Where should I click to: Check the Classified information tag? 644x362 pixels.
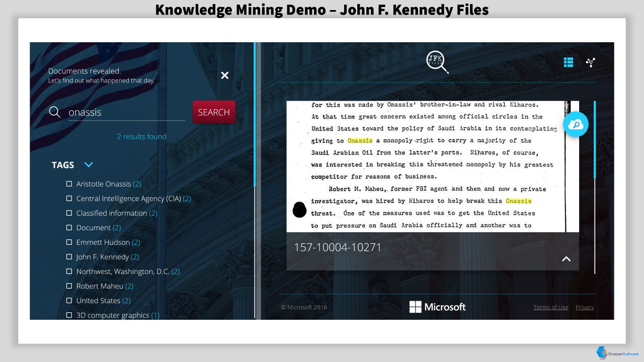69,213
